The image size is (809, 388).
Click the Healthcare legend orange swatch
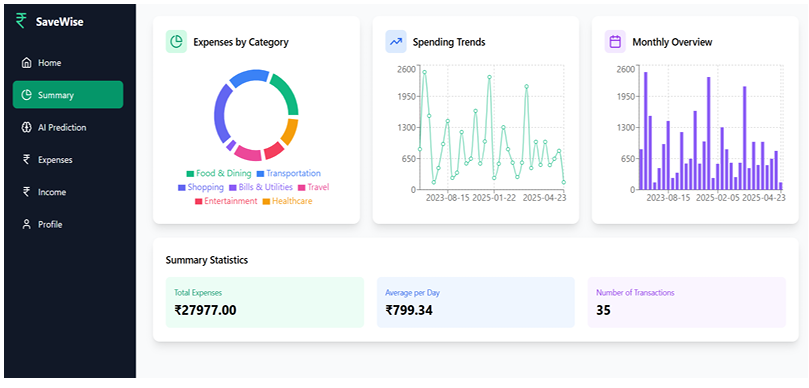[x=266, y=201]
